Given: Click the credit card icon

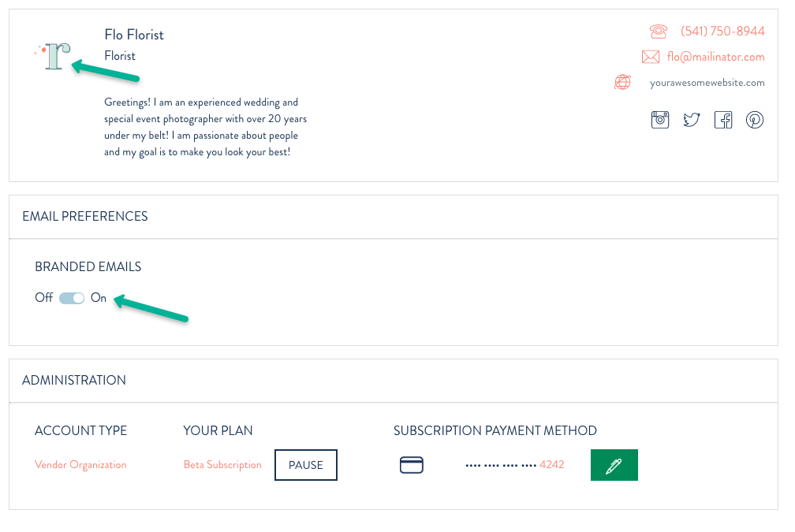Looking at the screenshot, I should coord(411,465).
